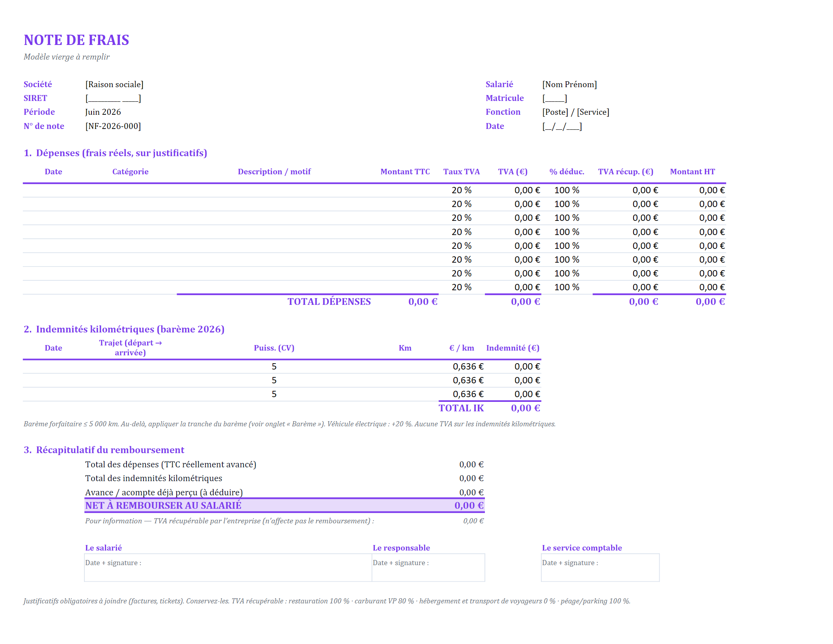Click the "Pour information — TVA récupérable" line
833x644 pixels.
pyautogui.click(x=230, y=521)
